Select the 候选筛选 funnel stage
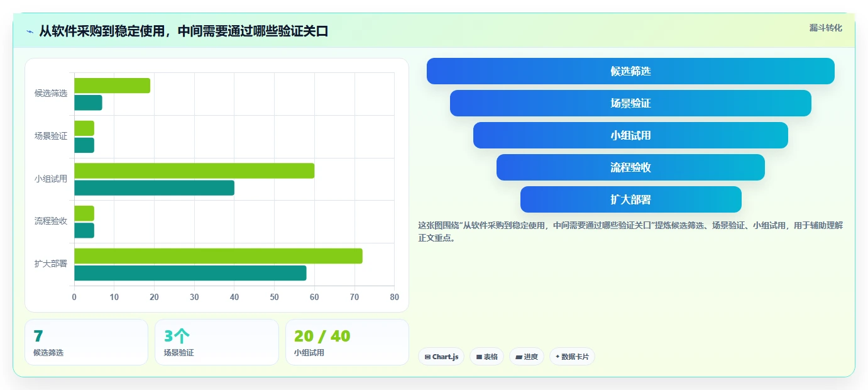The image size is (868, 390). click(x=630, y=71)
